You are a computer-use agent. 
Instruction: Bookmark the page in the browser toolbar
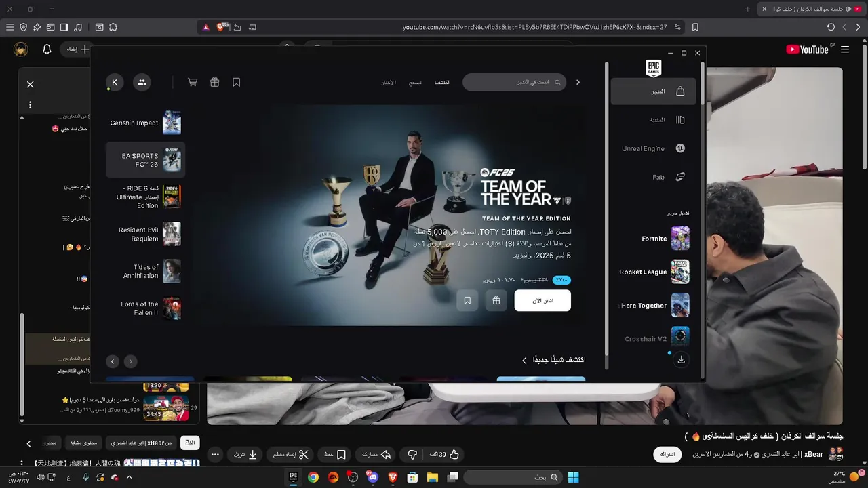click(x=695, y=27)
